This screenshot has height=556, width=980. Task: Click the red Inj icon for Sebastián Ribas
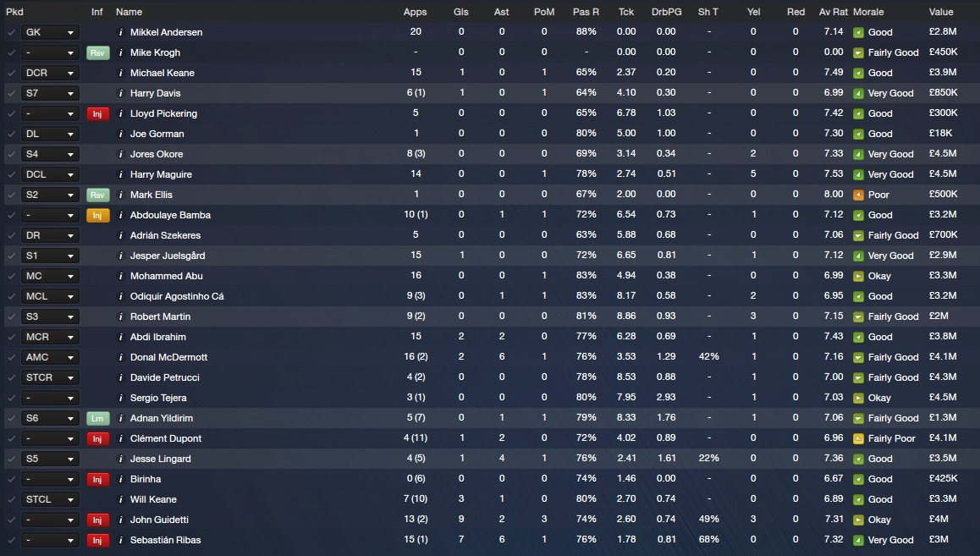[x=97, y=540]
